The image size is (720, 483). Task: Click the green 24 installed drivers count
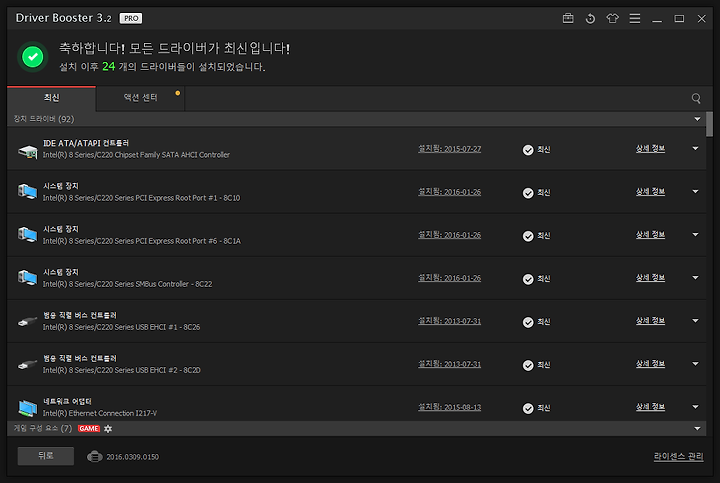point(108,67)
